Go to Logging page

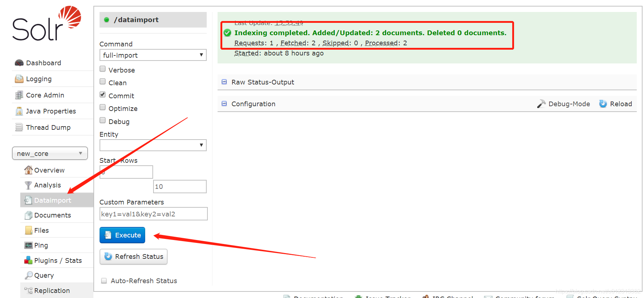39,79
